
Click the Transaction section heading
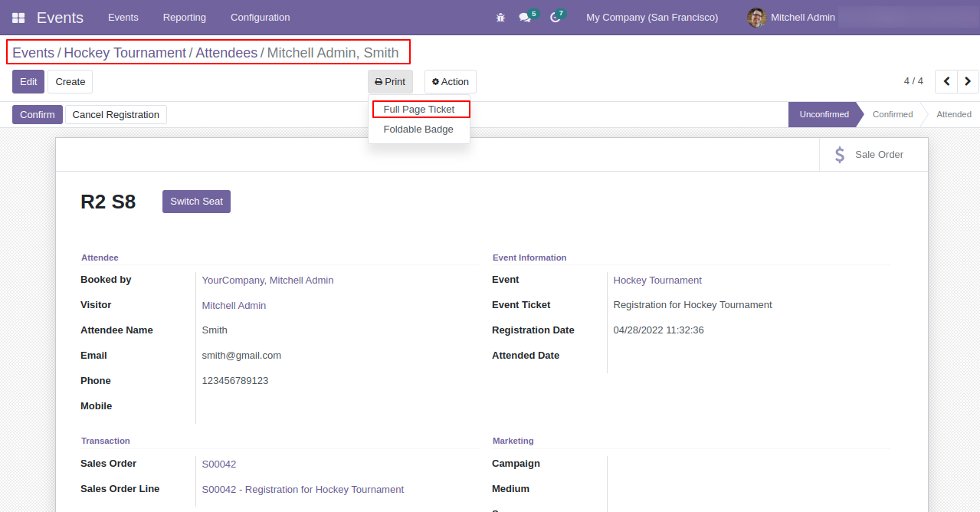[106, 441]
